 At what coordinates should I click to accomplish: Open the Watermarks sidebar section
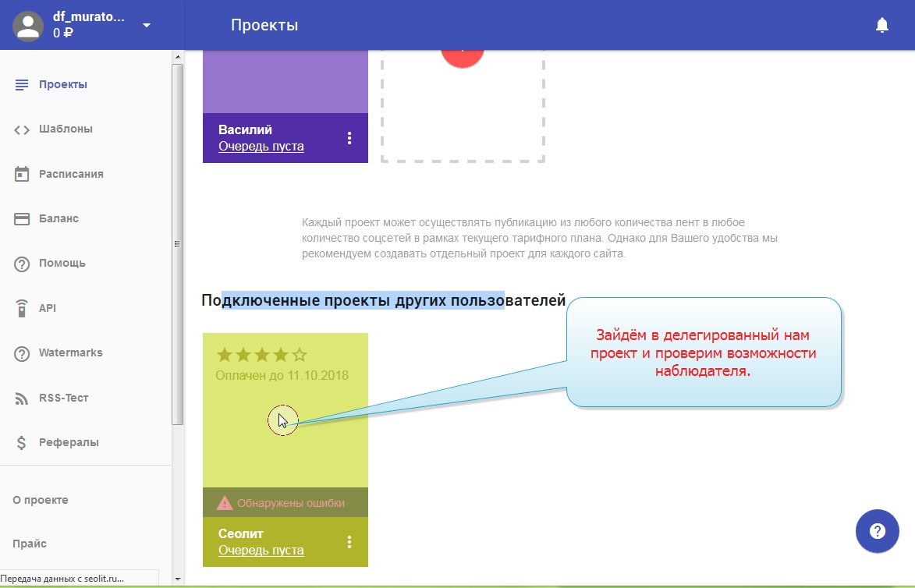70,353
